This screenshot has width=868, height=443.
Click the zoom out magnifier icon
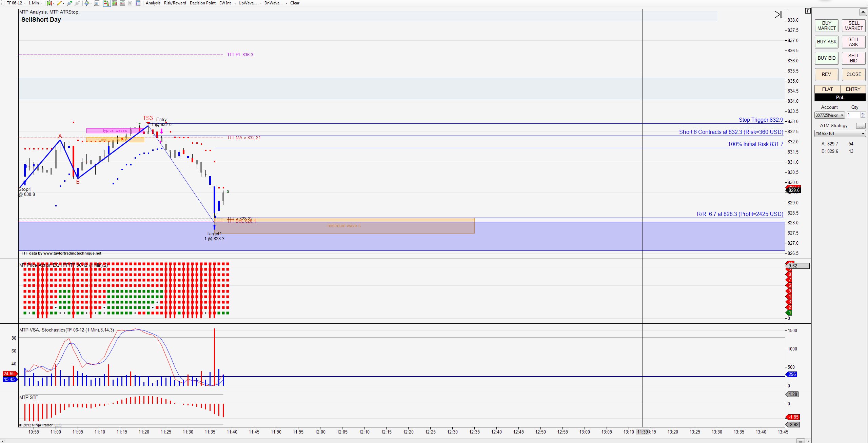click(77, 3)
